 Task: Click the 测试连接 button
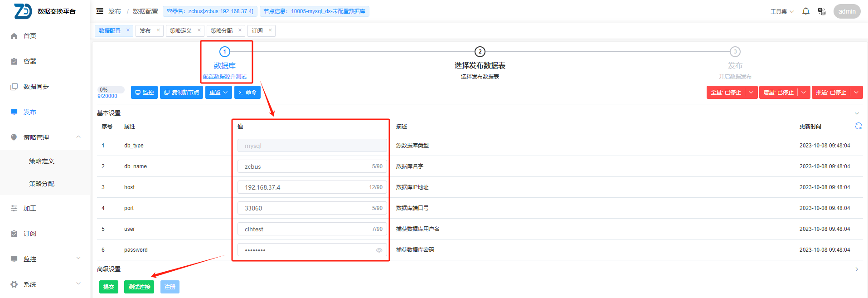click(x=139, y=287)
